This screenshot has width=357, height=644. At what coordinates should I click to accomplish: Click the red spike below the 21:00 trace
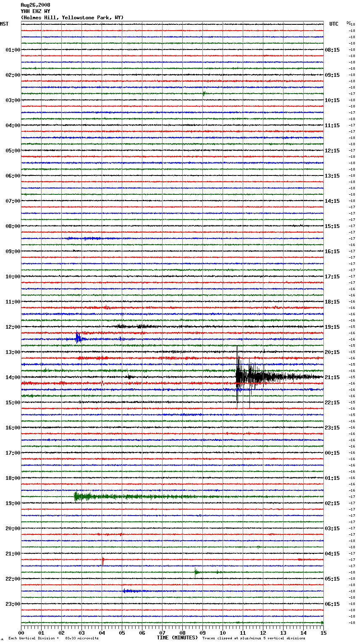click(x=103, y=560)
